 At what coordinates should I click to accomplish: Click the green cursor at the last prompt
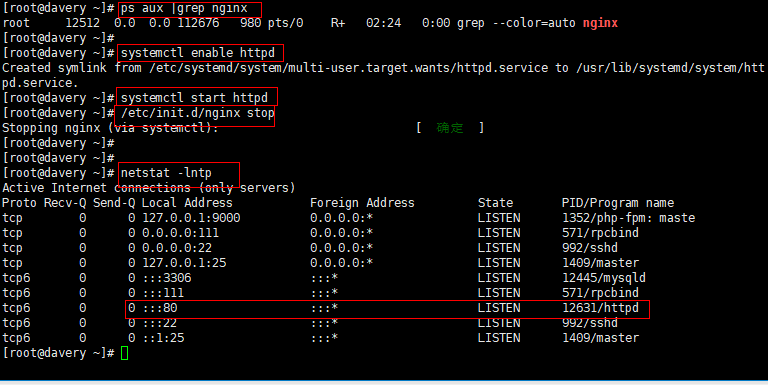(124, 353)
